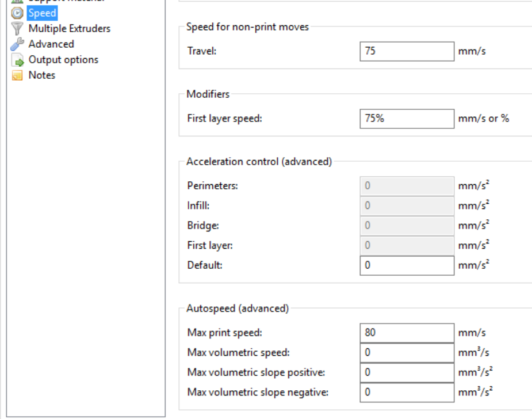Click the disabled Bridge acceleration field
This screenshot has height=419, width=532.
pos(407,226)
